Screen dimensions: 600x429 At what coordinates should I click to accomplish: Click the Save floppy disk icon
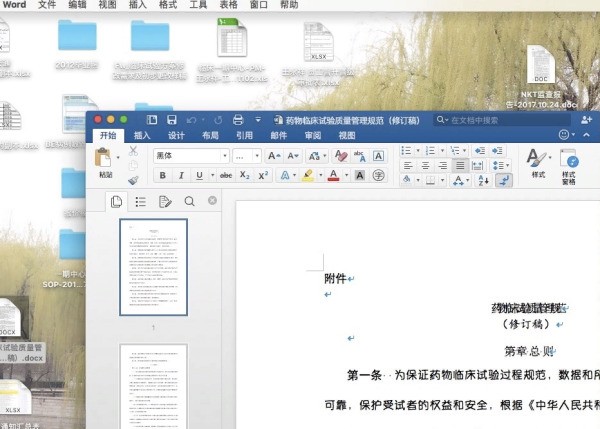coord(172,120)
